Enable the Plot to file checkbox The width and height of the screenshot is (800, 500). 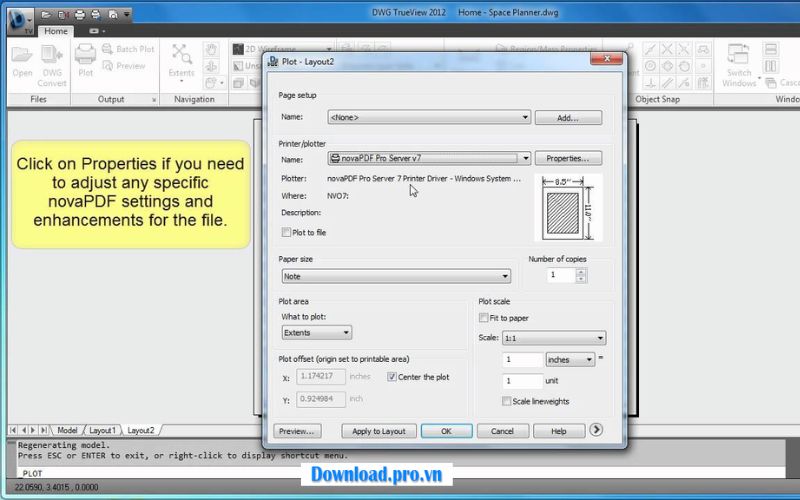coord(286,232)
